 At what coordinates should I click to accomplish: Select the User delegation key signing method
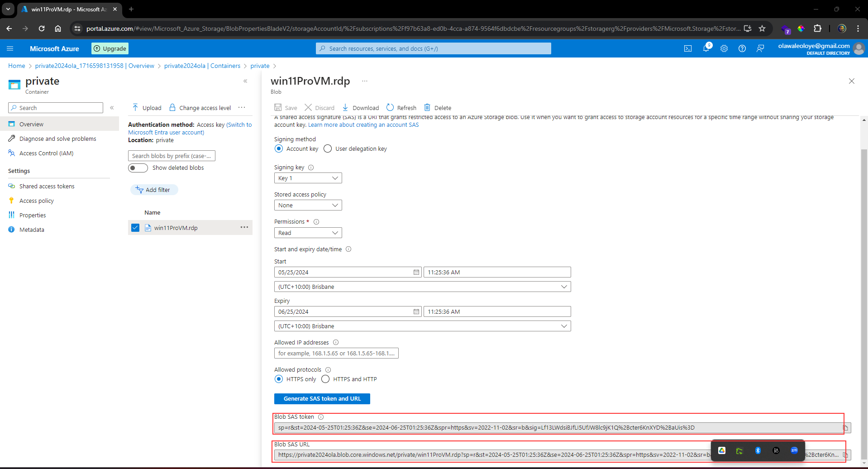328,149
